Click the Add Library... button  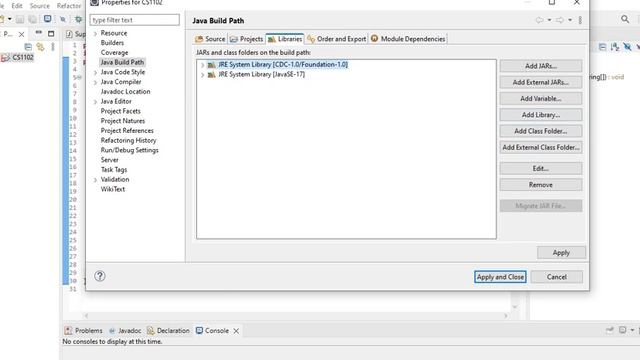541,115
